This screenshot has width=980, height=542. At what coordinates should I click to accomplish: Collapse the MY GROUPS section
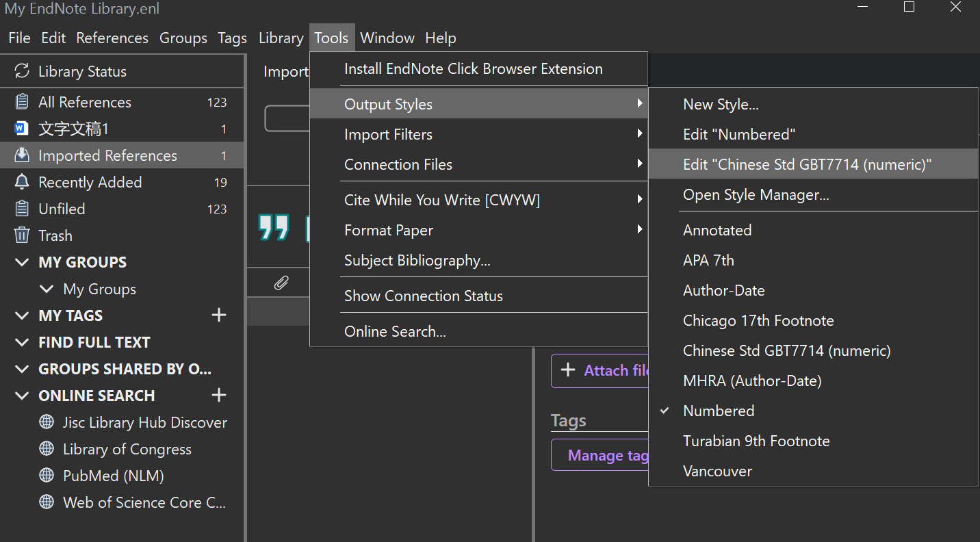[23, 262]
